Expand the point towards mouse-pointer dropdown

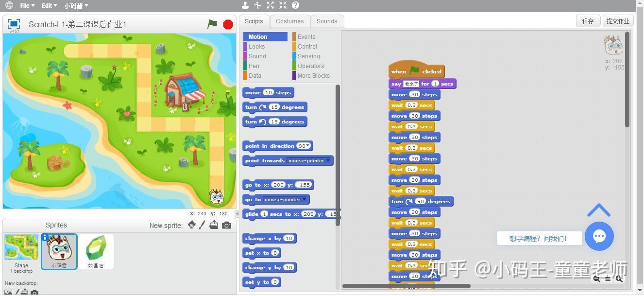(328, 160)
